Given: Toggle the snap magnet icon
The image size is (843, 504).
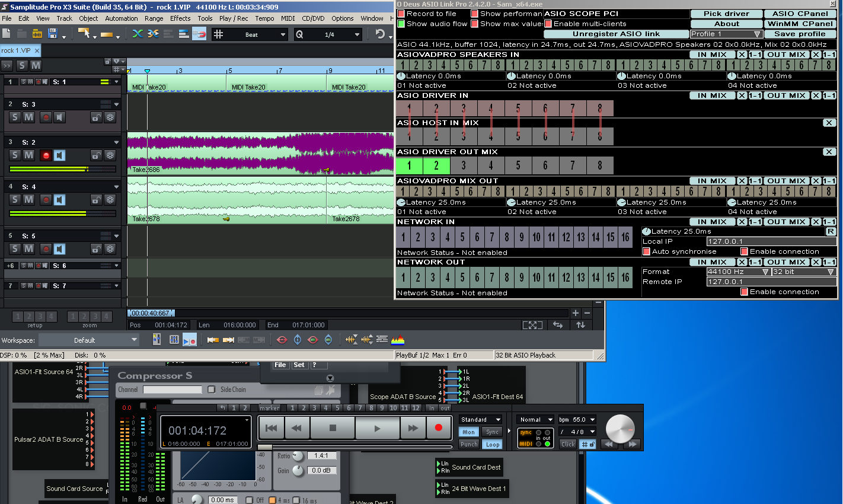Looking at the screenshot, I should pos(199,34).
